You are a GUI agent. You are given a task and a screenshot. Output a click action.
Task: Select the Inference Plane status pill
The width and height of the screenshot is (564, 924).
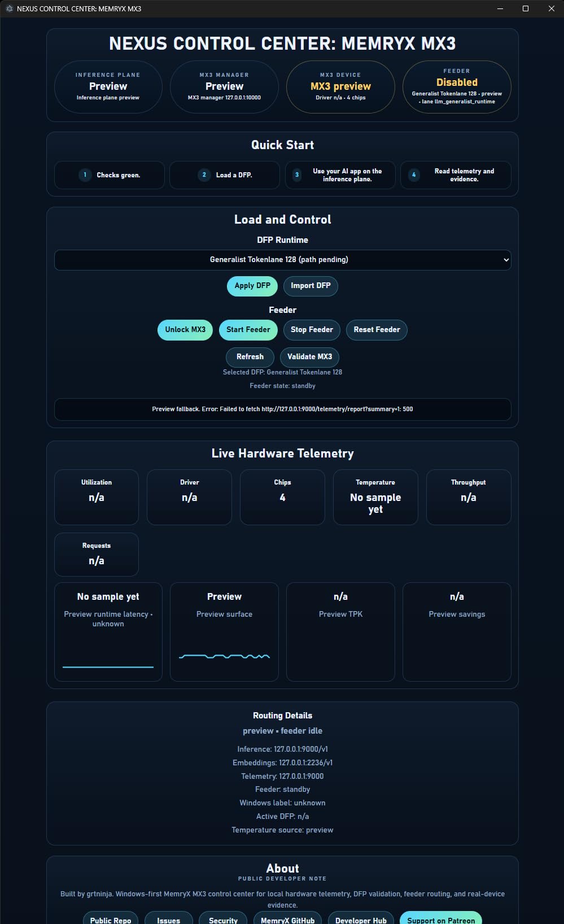[x=108, y=87]
